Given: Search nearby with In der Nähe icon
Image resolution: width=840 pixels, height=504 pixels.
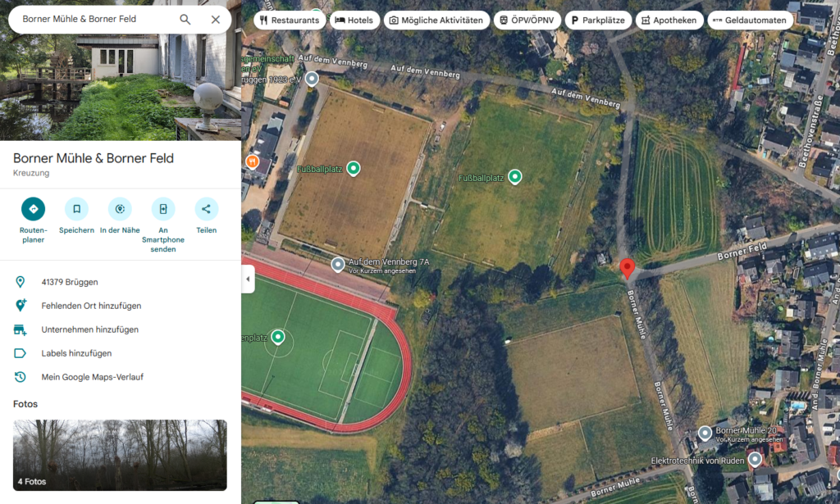Looking at the screenshot, I should [120, 209].
